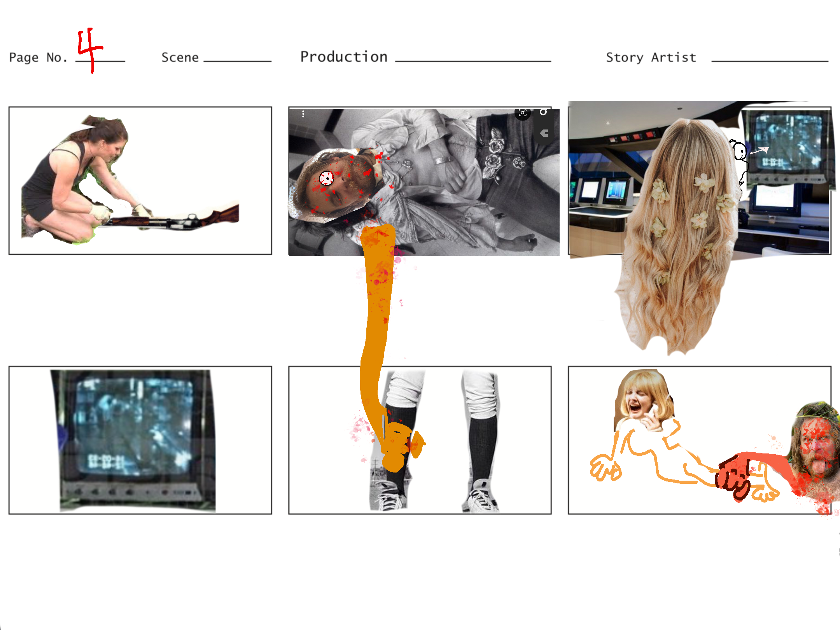Click the drawn bloodshot eye on face
The height and width of the screenshot is (630, 840).
[326, 178]
